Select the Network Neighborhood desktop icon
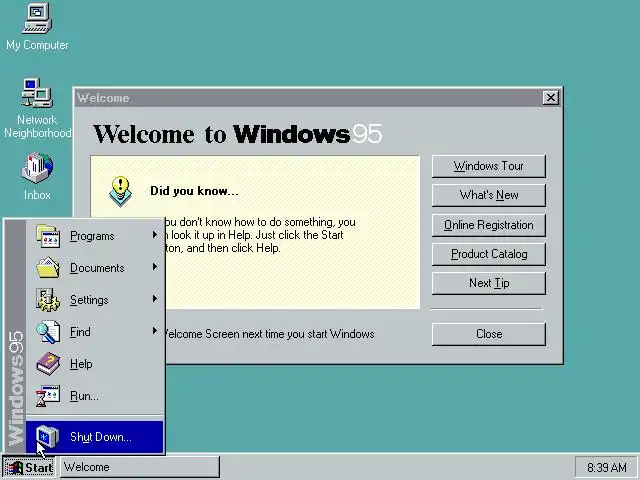 tap(37, 108)
